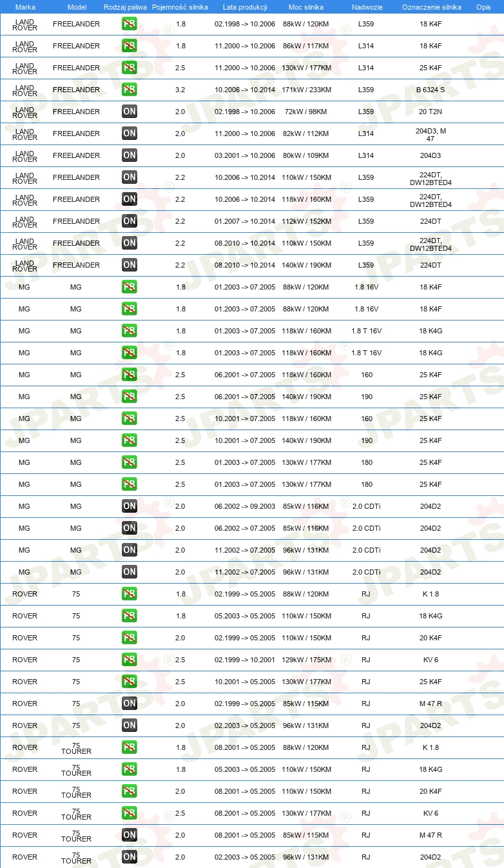Click diesel ON icon in 75 Tourer M 47 R row
Image resolution: width=504 pixels, height=868 pixels.
[x=130, y=835]
